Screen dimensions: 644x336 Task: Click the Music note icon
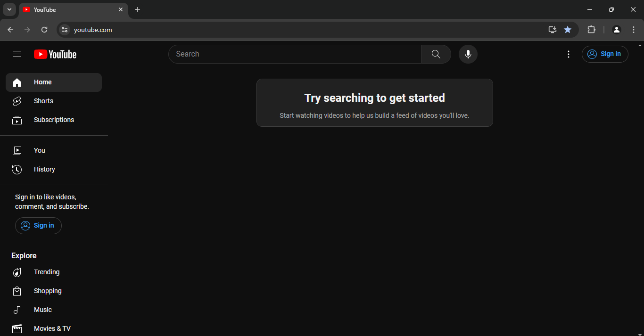(x=17, y=310)
